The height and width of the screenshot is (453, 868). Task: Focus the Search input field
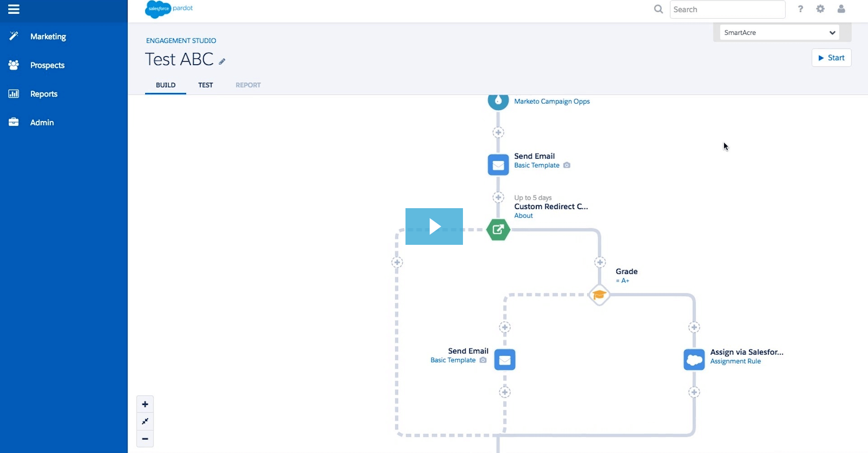tap(727, 10)
